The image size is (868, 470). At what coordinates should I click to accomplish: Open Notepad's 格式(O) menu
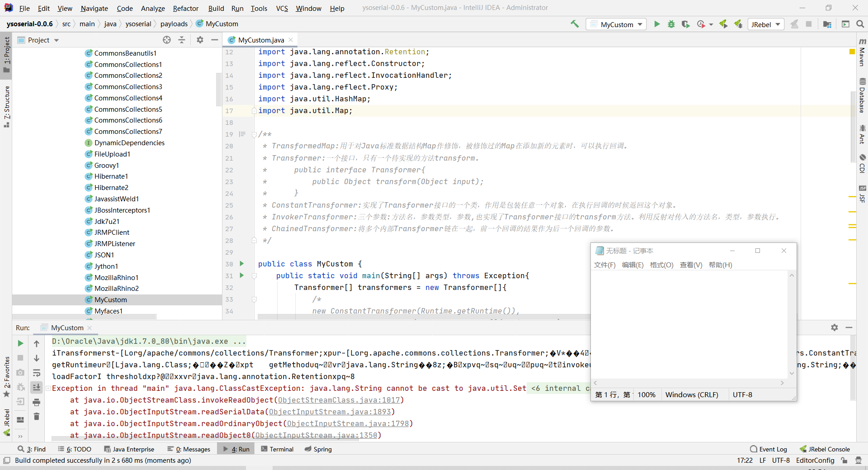(661, 265)
